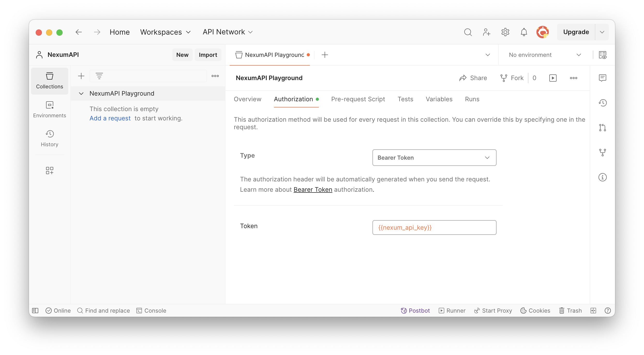Click the Import button
Screen dimensions: 644x355
[208, 55]
